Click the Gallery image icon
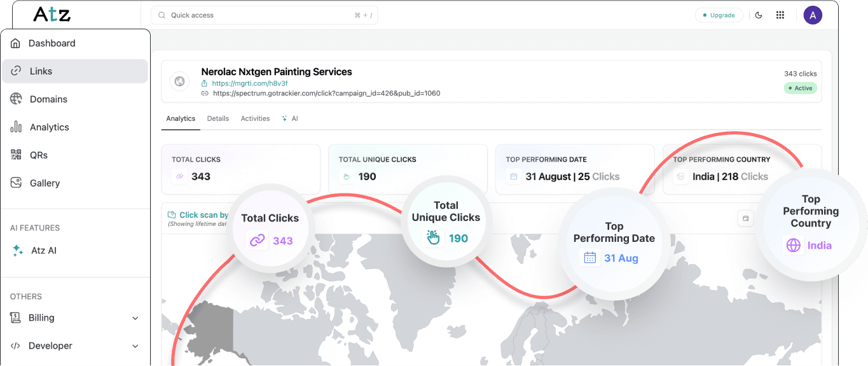The width and height of the screenshot is (868, 366). tap(17, 183)
